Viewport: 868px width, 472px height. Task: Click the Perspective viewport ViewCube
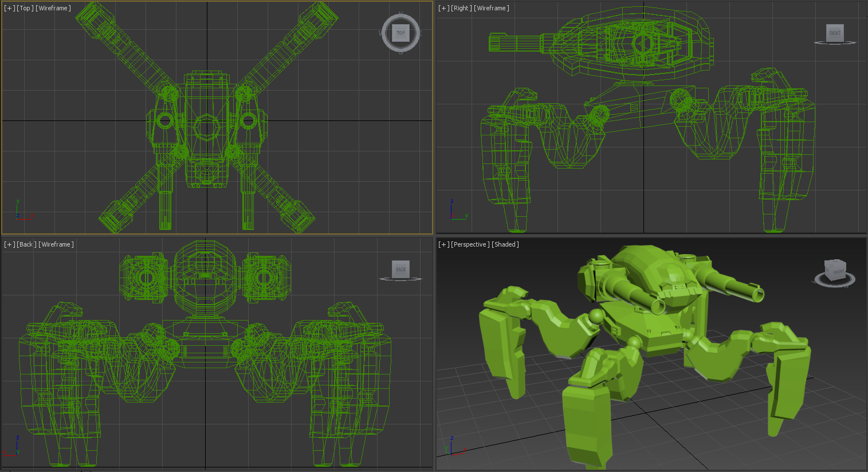(x=834, y=270)
